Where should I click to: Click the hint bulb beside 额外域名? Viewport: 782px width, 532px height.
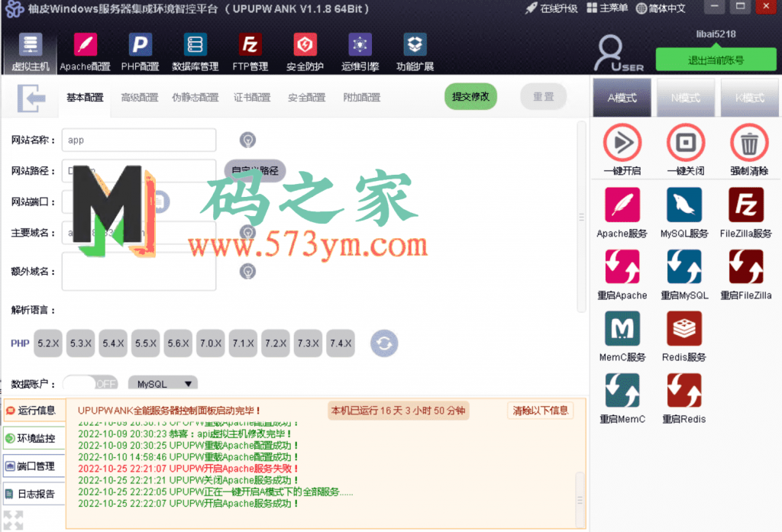click(247, 271)
